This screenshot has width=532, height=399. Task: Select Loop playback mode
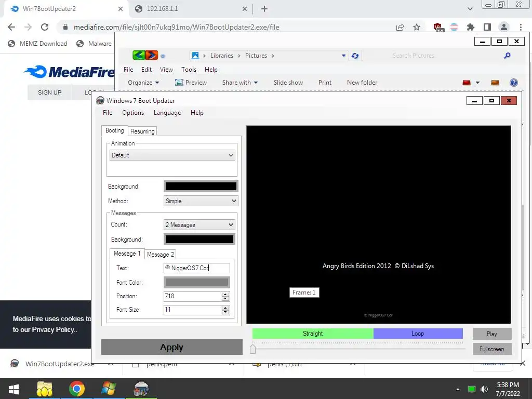pyautogui.click(x=418, y=334)
